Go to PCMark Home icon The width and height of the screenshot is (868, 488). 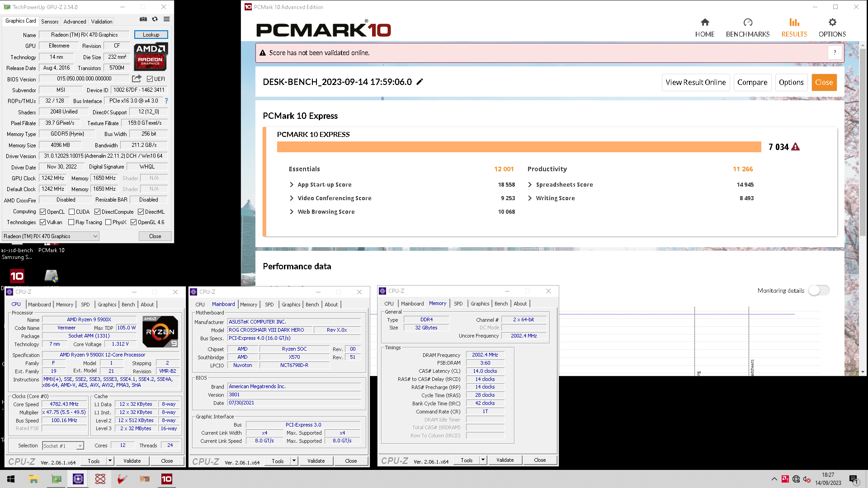[705, 23]
